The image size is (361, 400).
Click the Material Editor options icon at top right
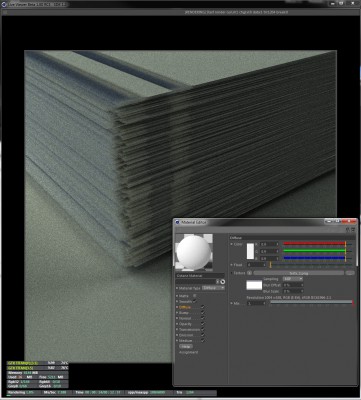[x=353, y=230]
